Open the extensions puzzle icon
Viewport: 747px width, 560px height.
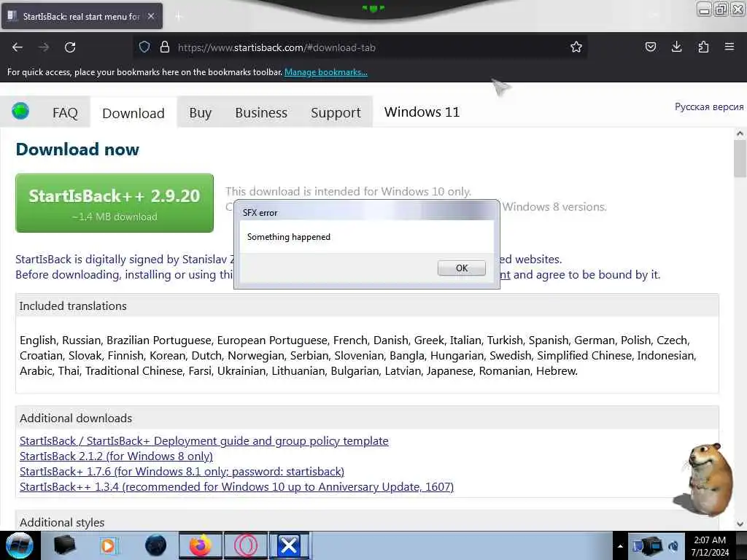tap(703, 47)
